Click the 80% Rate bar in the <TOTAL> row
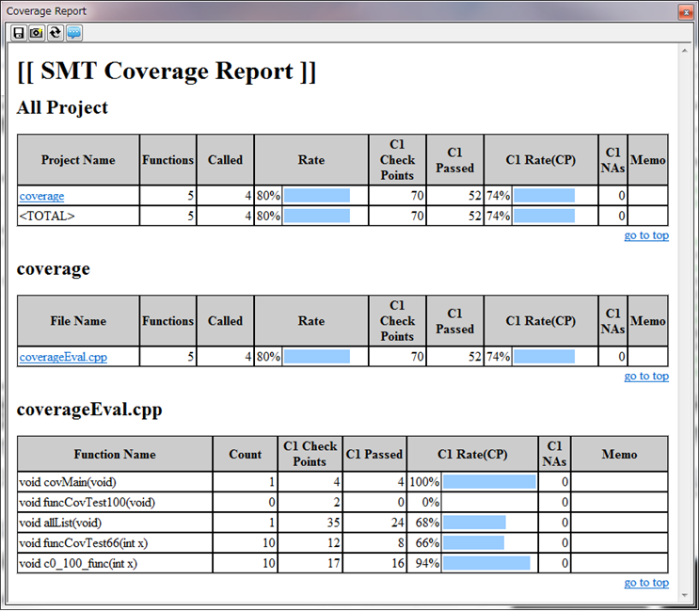 pos(317,217)
